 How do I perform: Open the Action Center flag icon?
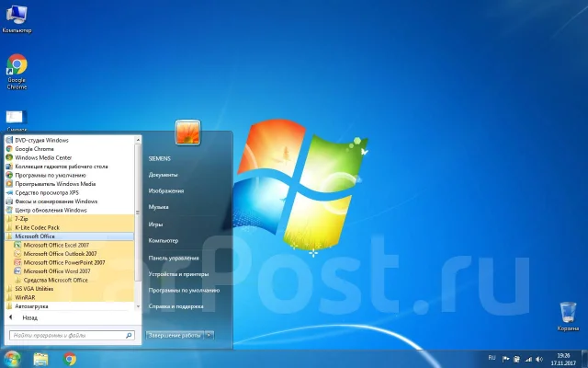pos(505,360)
